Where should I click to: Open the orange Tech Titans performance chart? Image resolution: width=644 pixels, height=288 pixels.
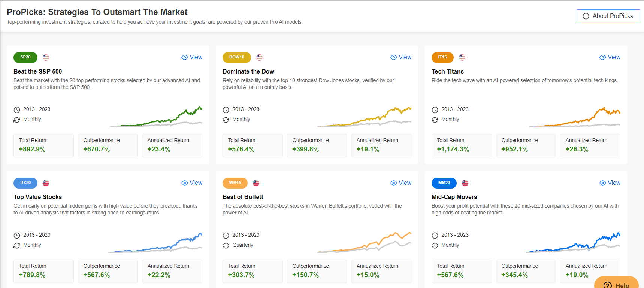[573, 117]
